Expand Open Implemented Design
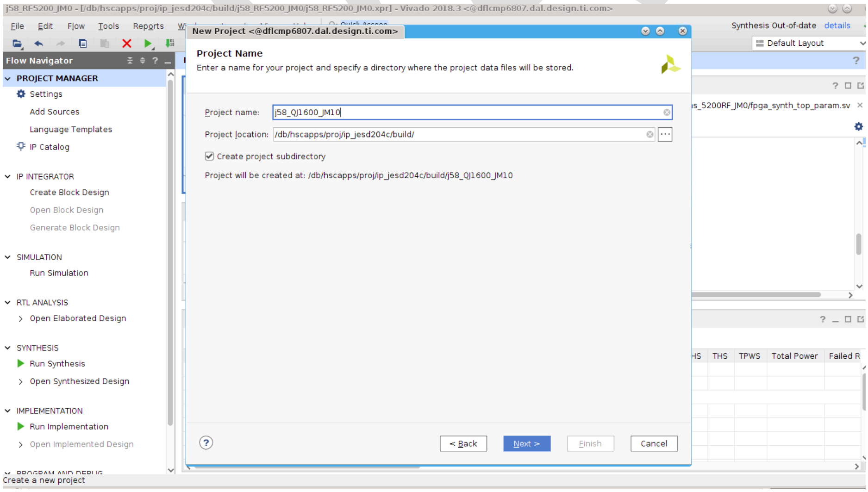Image resolution: width=868 pixels, height=492 pixels. (20, 445)
